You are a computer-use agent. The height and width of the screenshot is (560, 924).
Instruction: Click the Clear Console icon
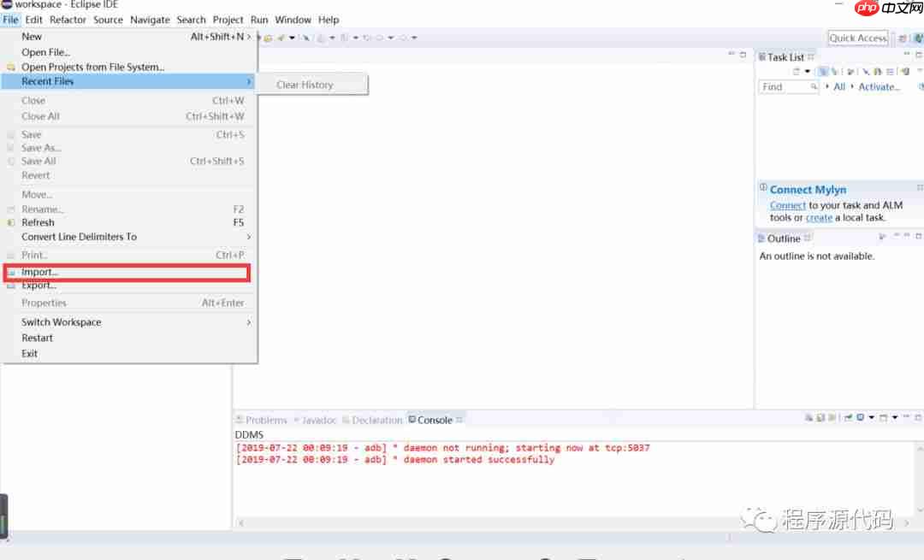click(x=808, y=418)
